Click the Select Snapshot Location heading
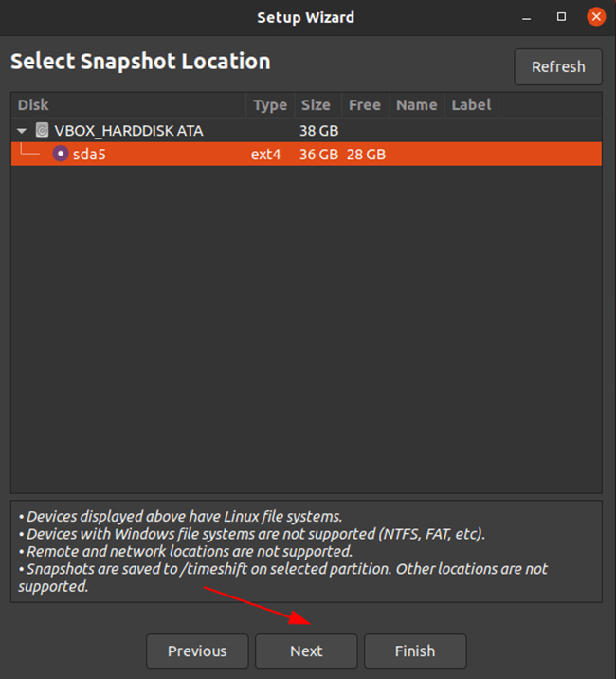This screenshot has width=616, height=679. (140, 62)
